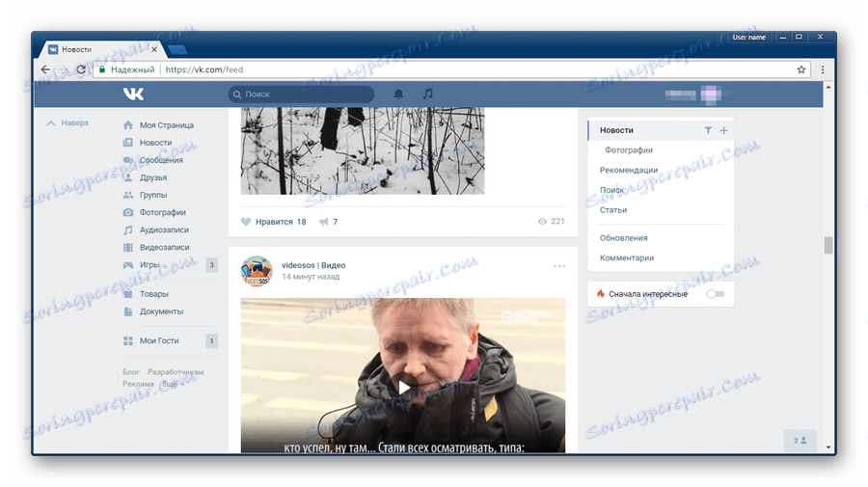Select the Фотографии feed filter
The height and width of the screenshot is (487, 868).
click(x=629, y=150)
